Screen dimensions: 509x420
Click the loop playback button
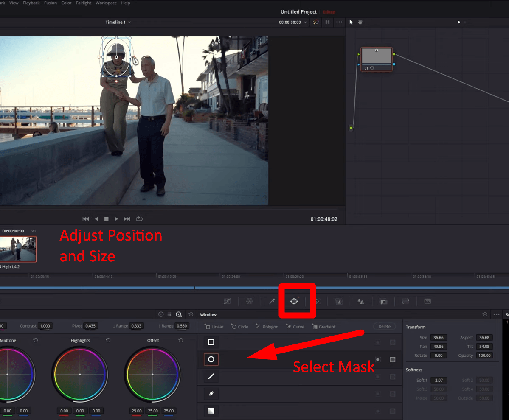[x=139, y=219]
